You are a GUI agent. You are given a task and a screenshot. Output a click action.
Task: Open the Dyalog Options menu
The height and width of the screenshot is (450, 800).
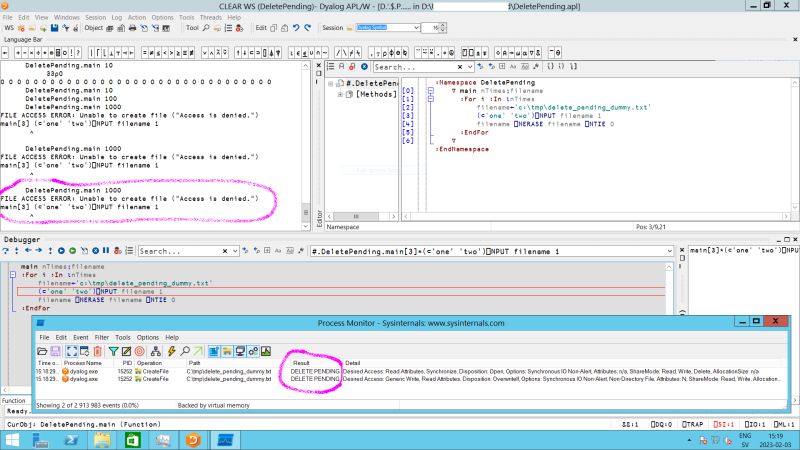point(162,17)
